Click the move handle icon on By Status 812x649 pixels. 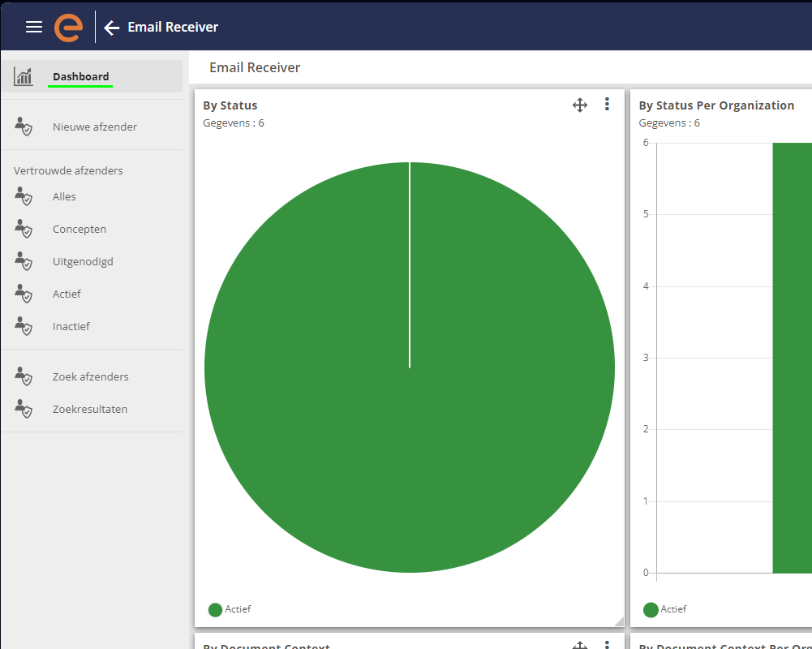580,105
